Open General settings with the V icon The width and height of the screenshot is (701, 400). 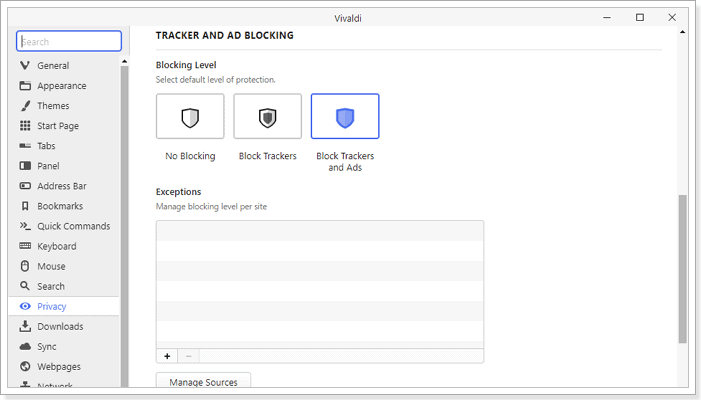coord(25,65)
